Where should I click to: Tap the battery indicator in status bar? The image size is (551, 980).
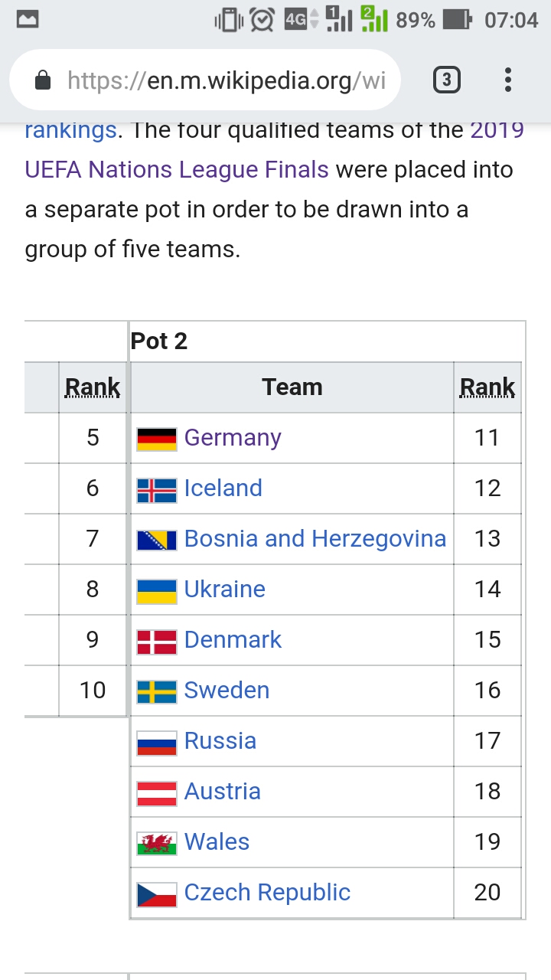pyautogui.click(x=458, y=20)
